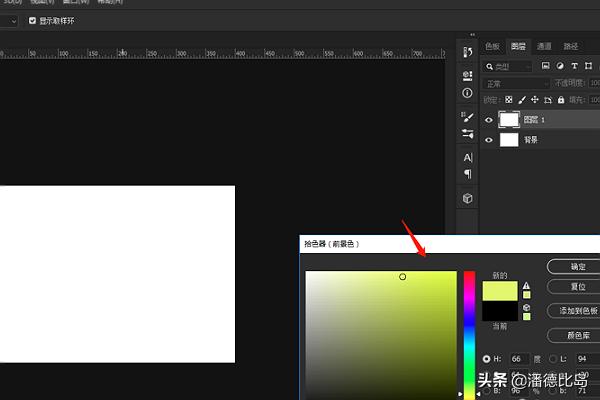600x400 pixels.
Task: Open the Info panel icon
Action: [467, 93]
